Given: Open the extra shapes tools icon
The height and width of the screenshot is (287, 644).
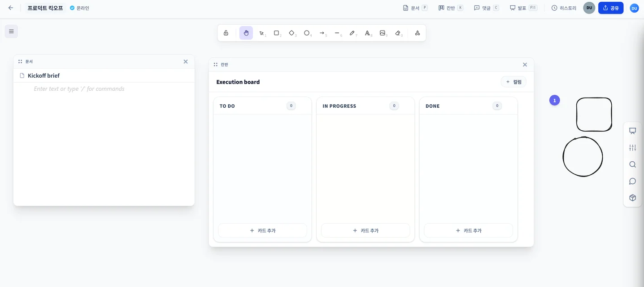Looking at the screenshot, I should coord(418,33).
